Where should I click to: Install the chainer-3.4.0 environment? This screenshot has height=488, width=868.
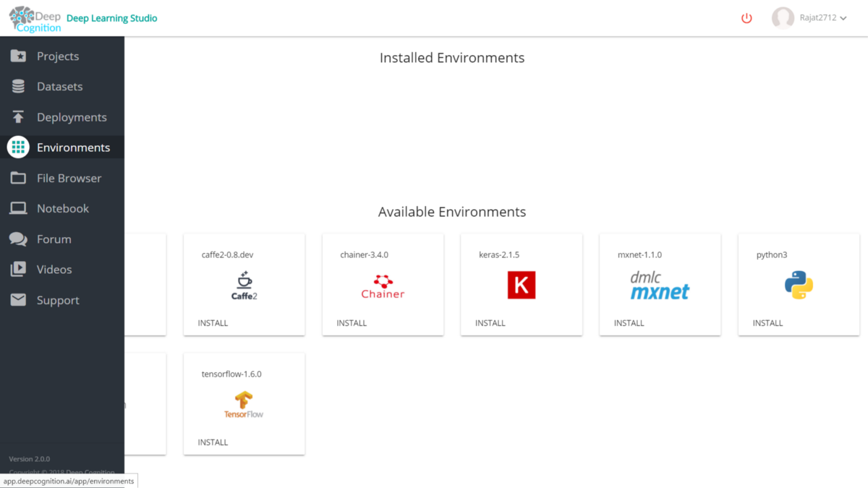(x=352, y=323)
